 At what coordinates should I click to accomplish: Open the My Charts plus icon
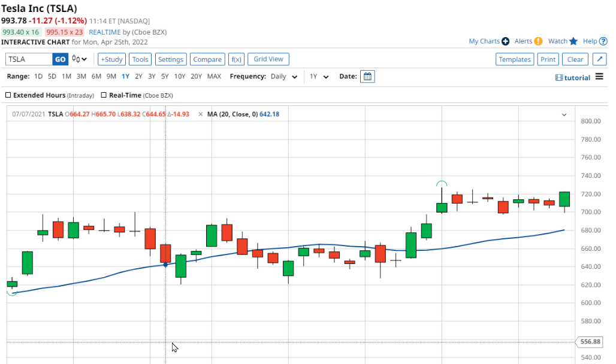(505, 41)
